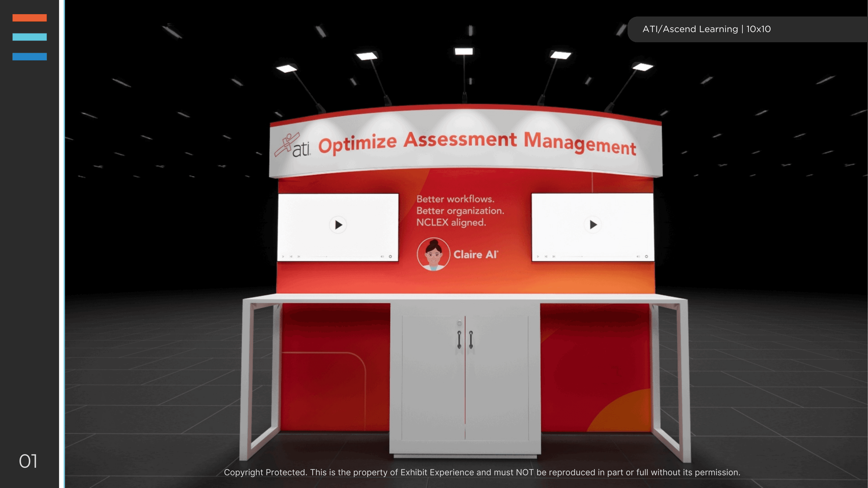The height and width of the screenshot is (488, 868).
Task: Click the settings gear on the left screen
Action: (391, 257)
